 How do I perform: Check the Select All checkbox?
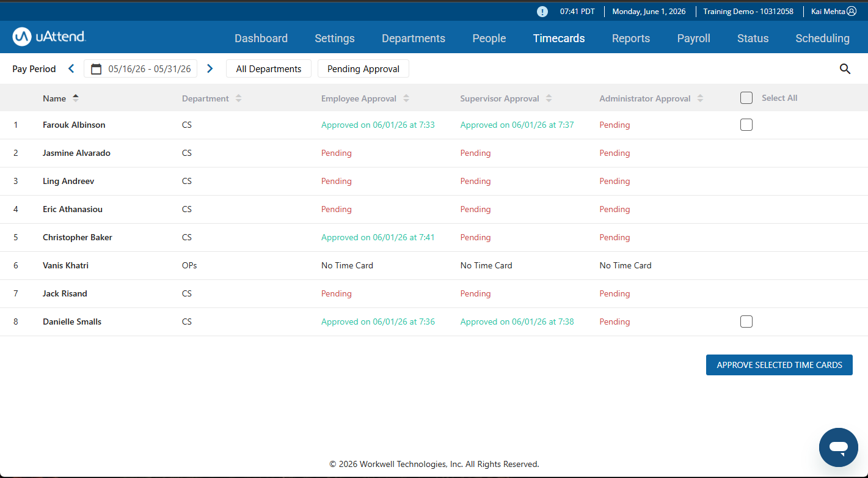coord(746,98)
